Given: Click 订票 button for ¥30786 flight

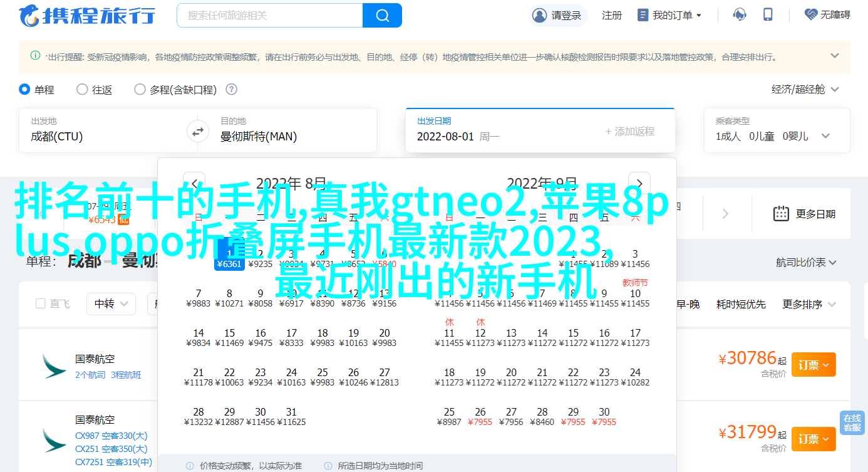Looking at the screenshot, I should coord(813,364).
